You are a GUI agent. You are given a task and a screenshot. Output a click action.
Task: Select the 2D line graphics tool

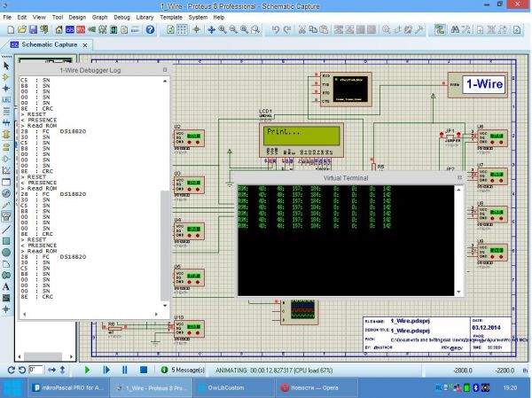coord(6,230)
